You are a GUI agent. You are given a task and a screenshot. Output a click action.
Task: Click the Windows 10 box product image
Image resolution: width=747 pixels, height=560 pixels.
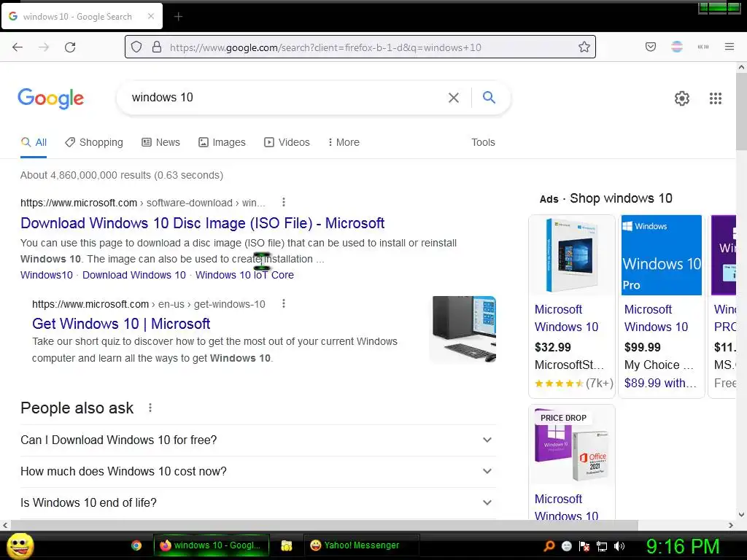click(572, 255)
